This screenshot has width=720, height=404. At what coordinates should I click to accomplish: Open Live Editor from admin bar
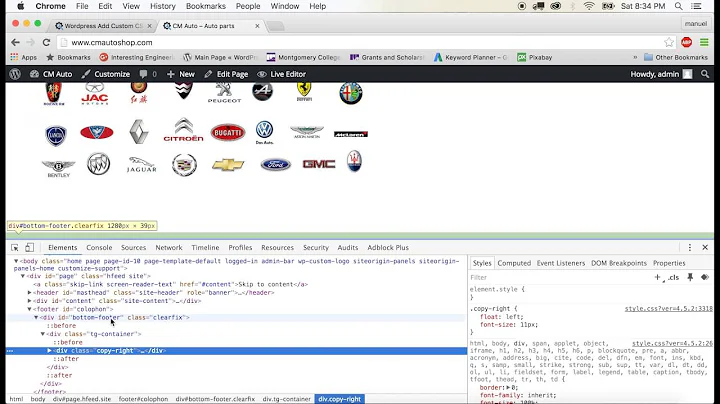click(281, 74)
